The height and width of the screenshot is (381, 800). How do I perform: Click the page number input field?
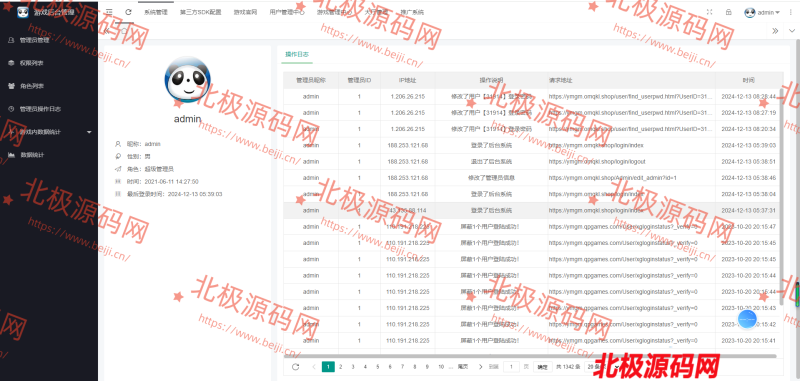511,366
